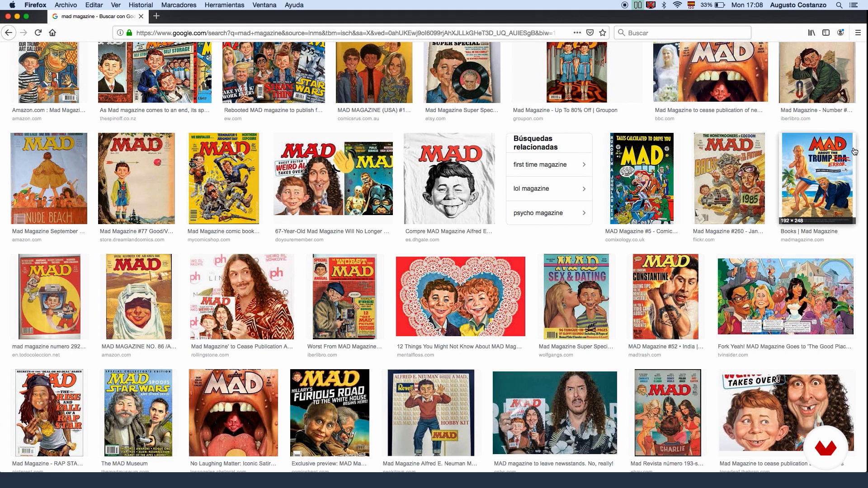
Task: Open Alfred of Arabia MAD cover thumbnail
Action: 139,296
